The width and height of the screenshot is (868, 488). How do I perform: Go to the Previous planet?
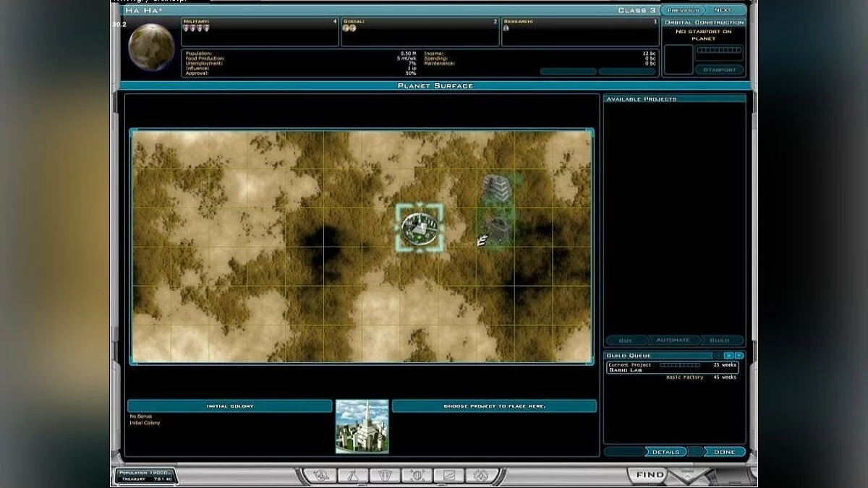(684, 10)
